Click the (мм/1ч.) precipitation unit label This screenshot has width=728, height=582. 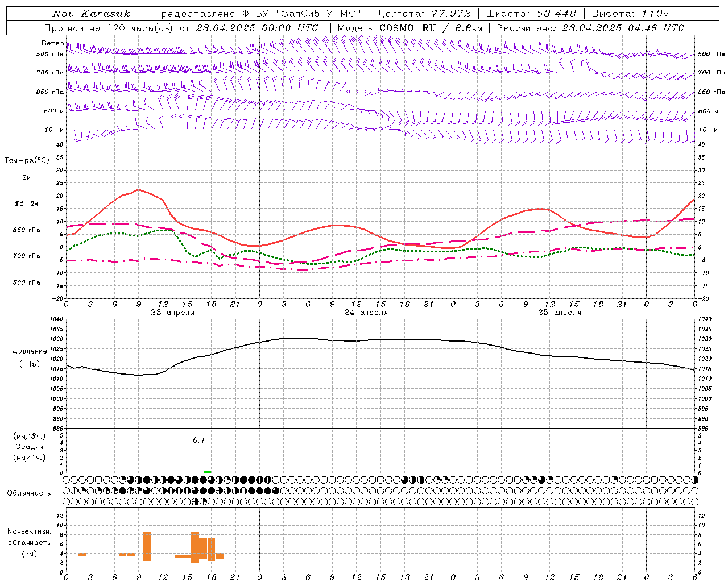tap(30, 458)
